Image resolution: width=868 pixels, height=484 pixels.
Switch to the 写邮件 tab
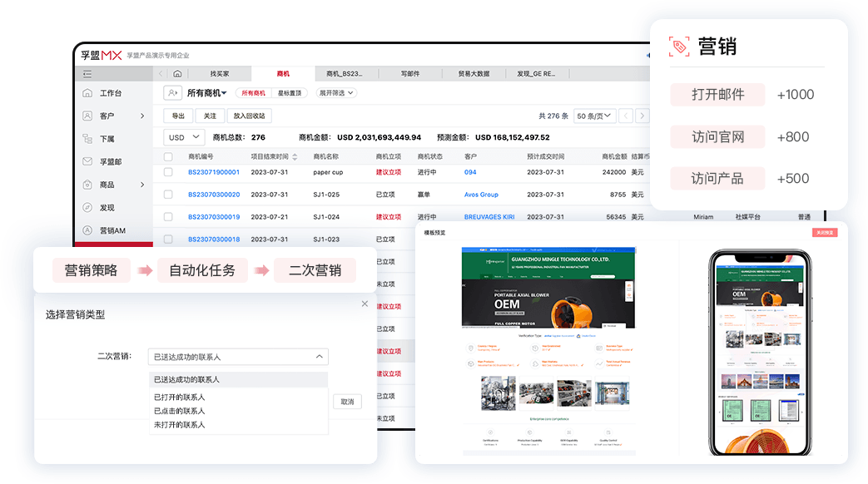coord(409,74)
